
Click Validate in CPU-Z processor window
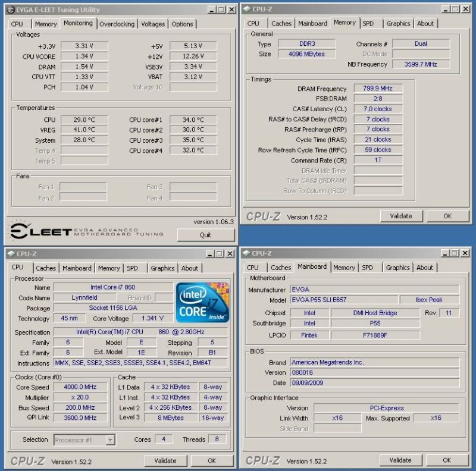(x=165, y=461)
